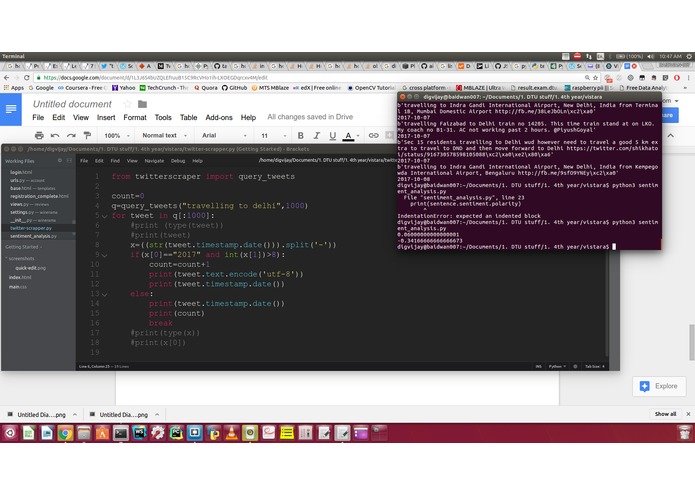
Task: Click the Explore button in Docs
Action: pos(659,386)
